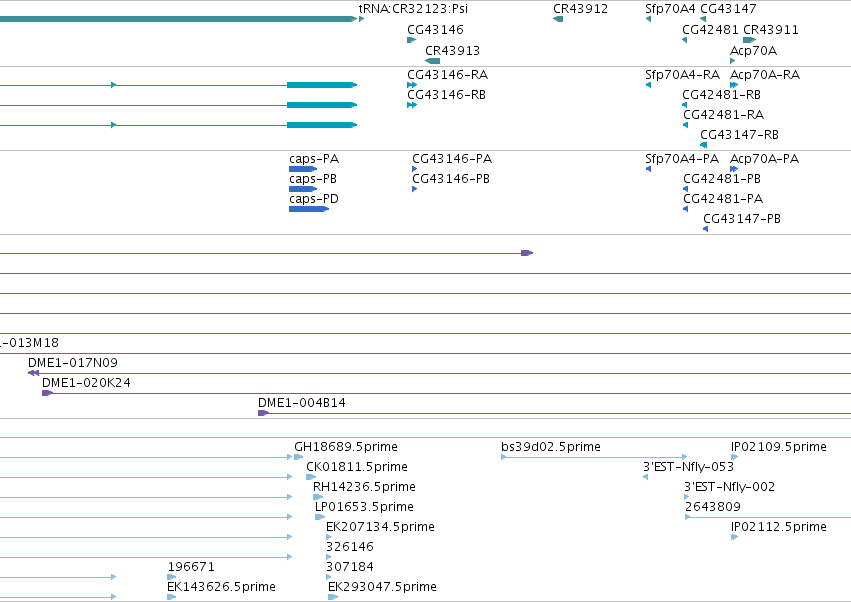Image resolution: width=851 pixels, height=602 pixels.
Task: Click the RH14236.5prime EST label
Action: [x=364, y=487]
